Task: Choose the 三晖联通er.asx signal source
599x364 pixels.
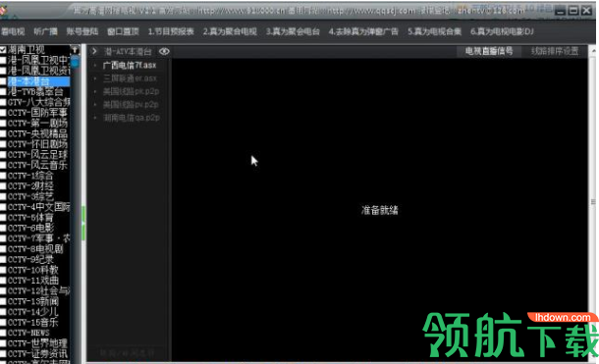Action: click(130, 78)
